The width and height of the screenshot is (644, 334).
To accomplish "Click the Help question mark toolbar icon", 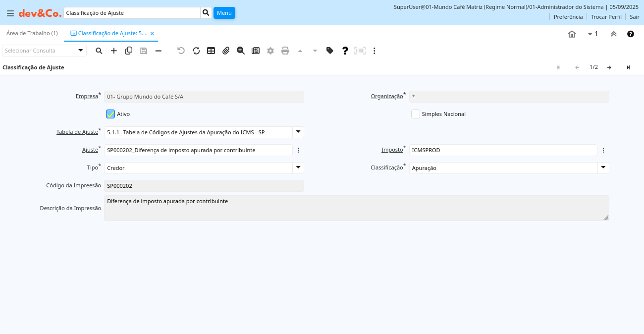I will pyautogui.click(x=345, y=51).
